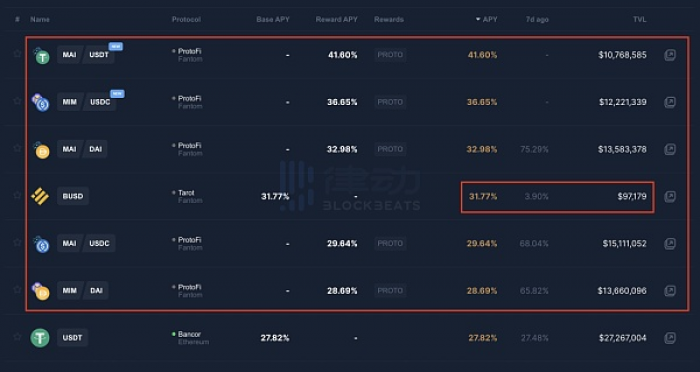Toggle favorite star for USDT Bancor pool
The height and width of the screenshot is (372, 700).
(17, 336)
